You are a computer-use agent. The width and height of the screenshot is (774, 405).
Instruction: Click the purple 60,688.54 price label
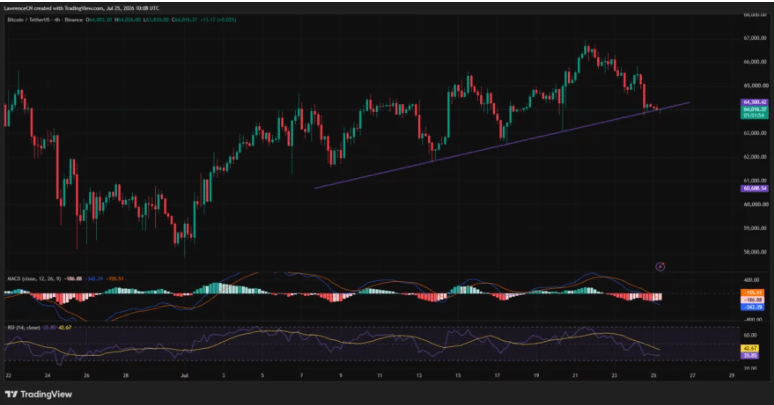point(755,188)
